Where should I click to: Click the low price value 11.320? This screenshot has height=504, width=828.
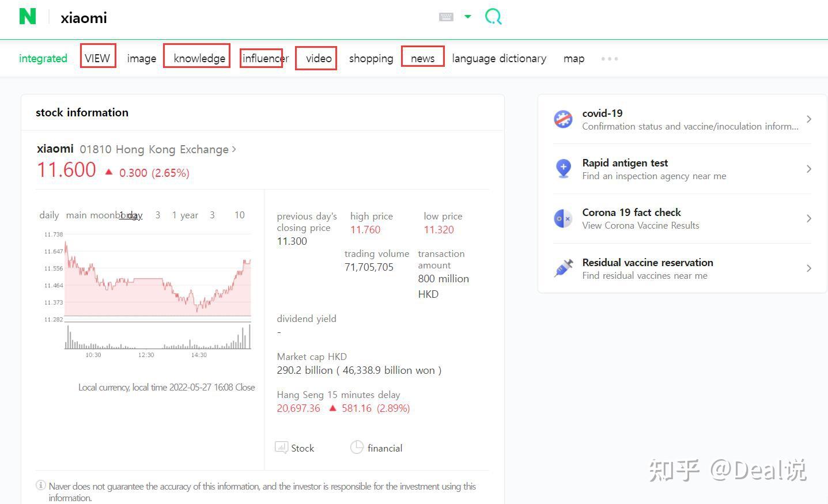439,230
